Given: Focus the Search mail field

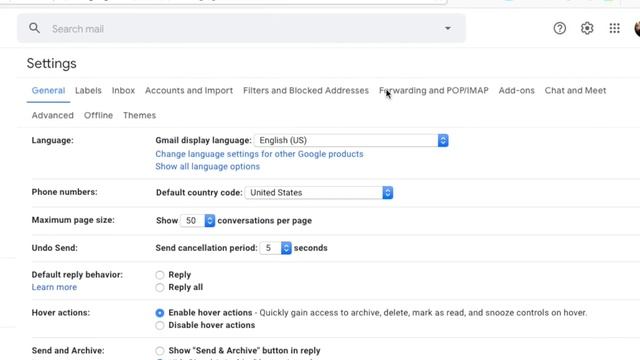Looking at the screenshot, I should 241,28.
